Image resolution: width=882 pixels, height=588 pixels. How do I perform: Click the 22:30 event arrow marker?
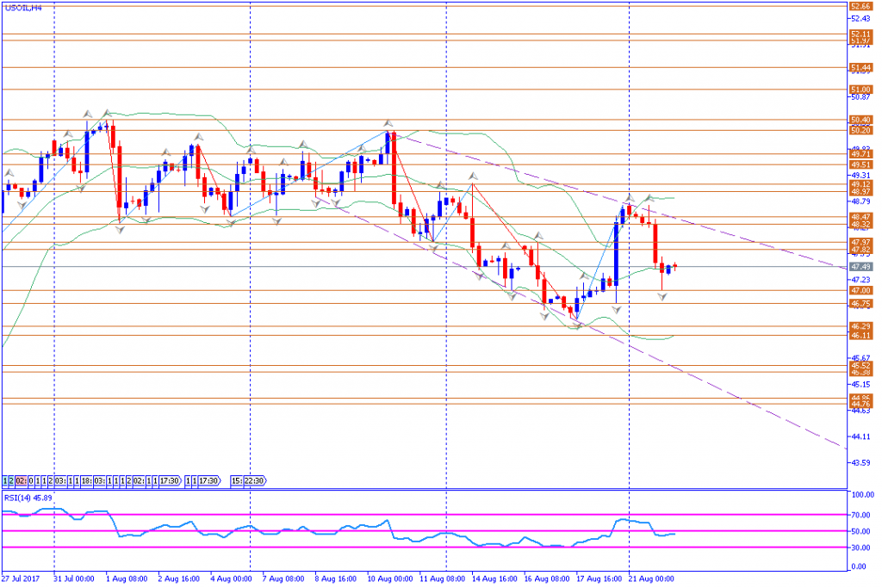(255, 480)
